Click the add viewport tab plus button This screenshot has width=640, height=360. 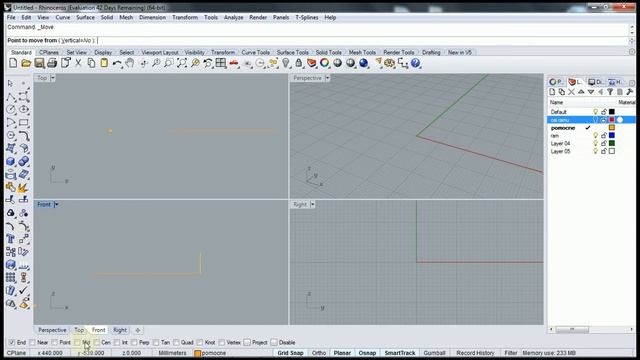pyautogui.click(x=138, y=330)
